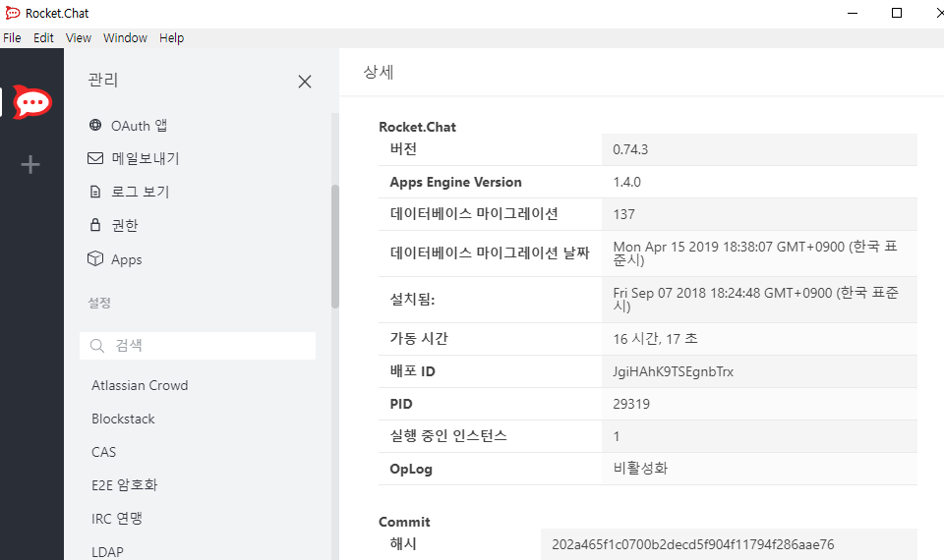Viewport: 944px width, 560px height.
Task: Click PID value 29319
Action: (631, 404)
